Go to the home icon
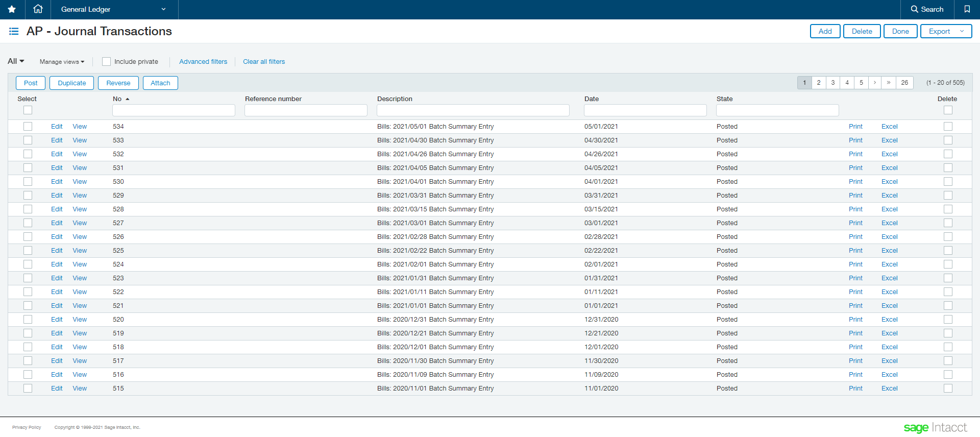The image size is (980, 437). tap(38, 9)
